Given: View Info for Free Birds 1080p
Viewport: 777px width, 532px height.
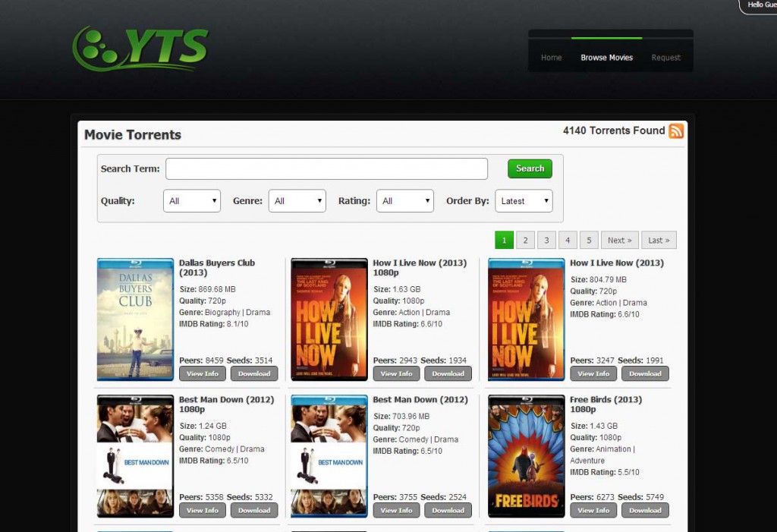Looking at the screenshot, I should [x=593, y=510].
